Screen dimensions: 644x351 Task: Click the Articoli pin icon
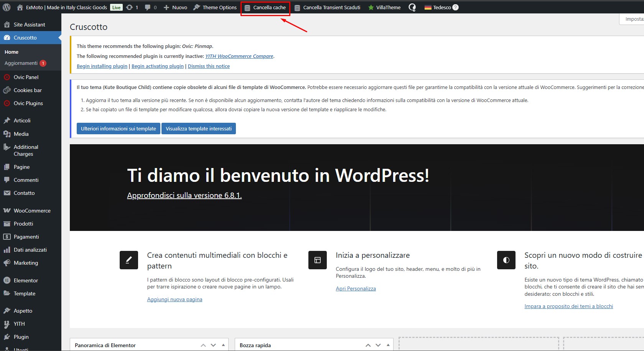pyautogui.click(x=7, y=120)
